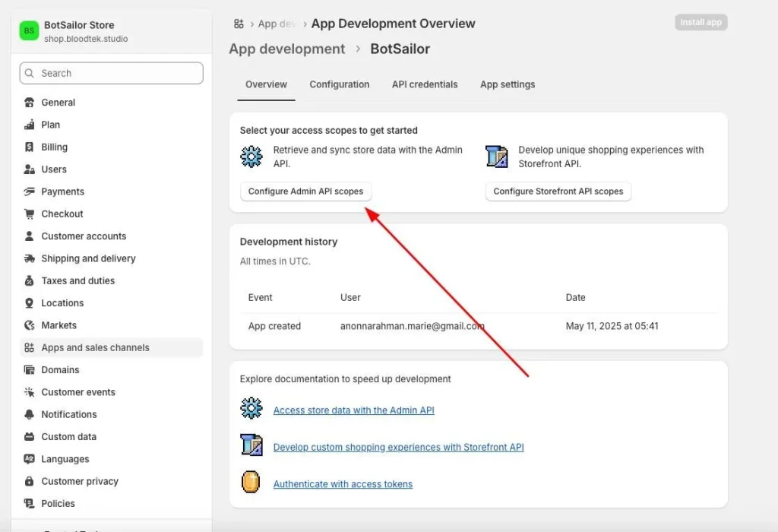
Task: Click the Locations pin icon
Action: 30,303
